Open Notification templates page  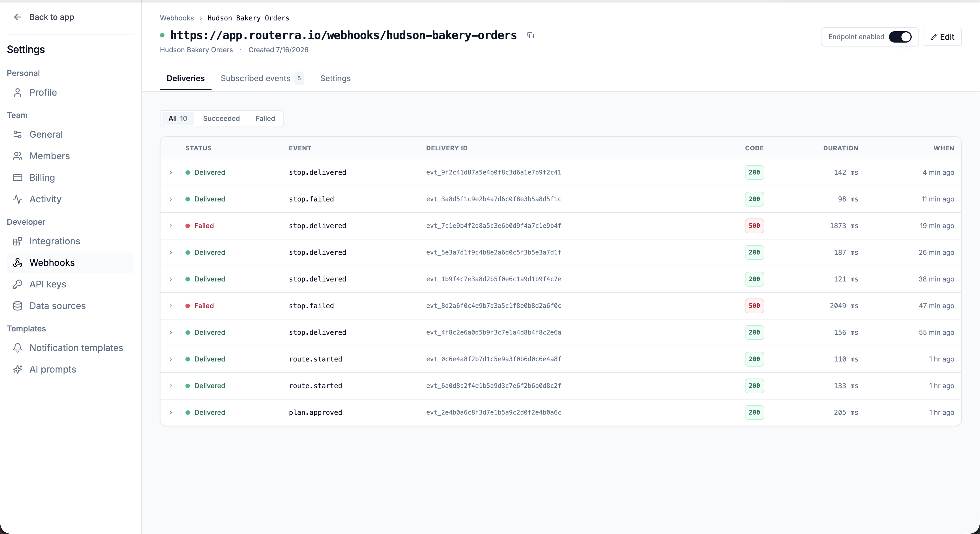pos(70,348)
